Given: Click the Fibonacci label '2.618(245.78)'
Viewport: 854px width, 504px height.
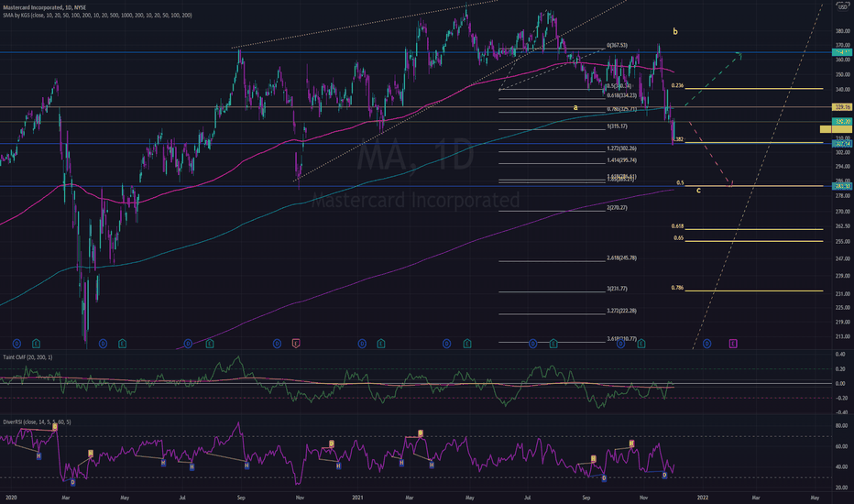Looking at the screenshot, I should [621, 257].
